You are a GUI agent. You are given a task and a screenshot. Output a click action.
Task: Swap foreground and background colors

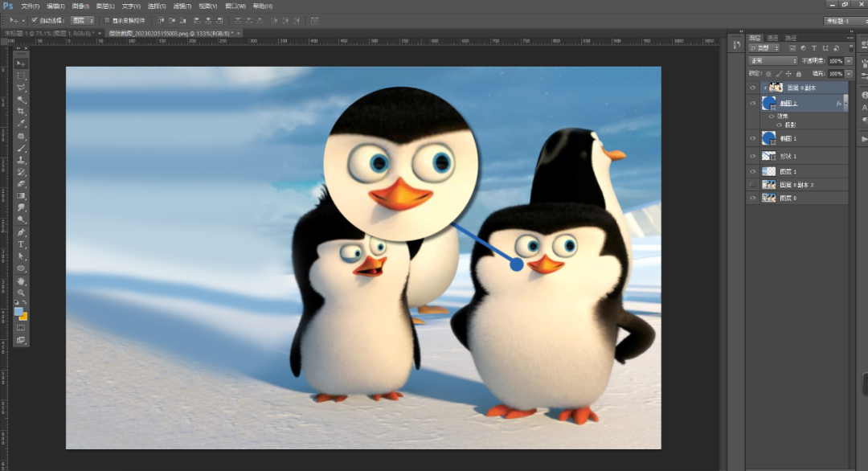tap(24, 303)
